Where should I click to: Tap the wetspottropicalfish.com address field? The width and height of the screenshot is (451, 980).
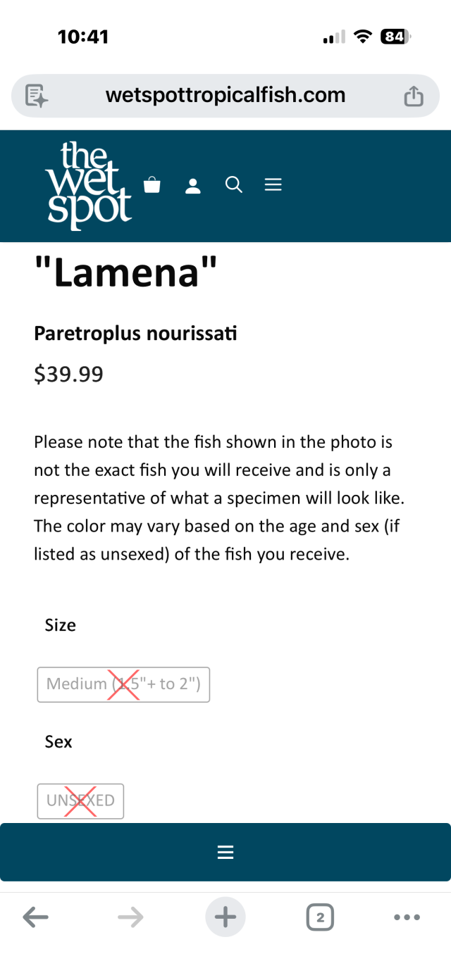(225, 96)
